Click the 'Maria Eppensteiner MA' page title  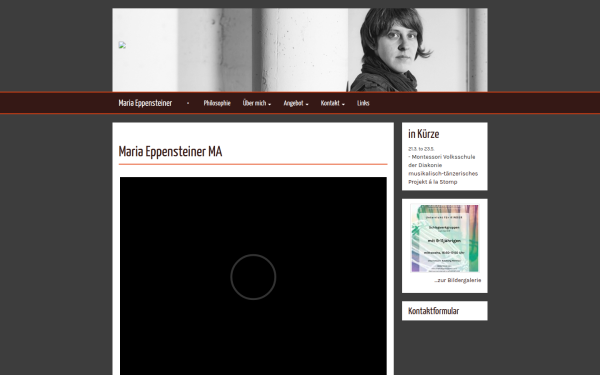(170, 152)
